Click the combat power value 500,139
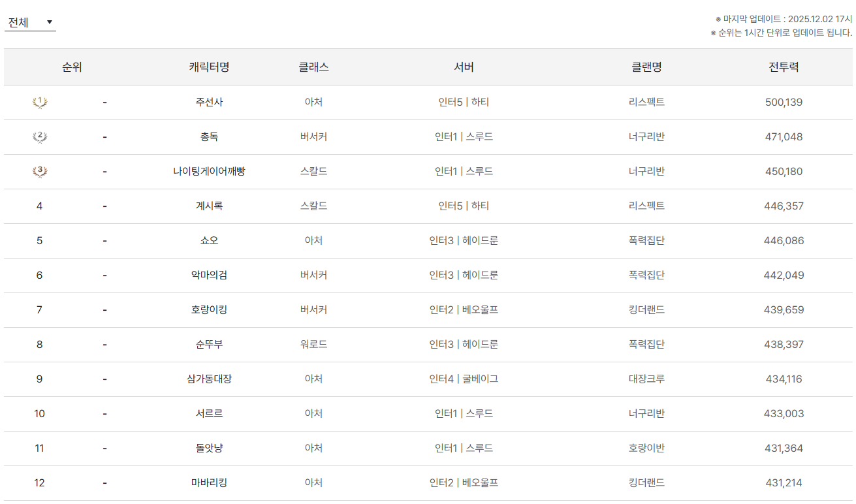The height and width of the screenshot is (504, 856). (784, 102)
